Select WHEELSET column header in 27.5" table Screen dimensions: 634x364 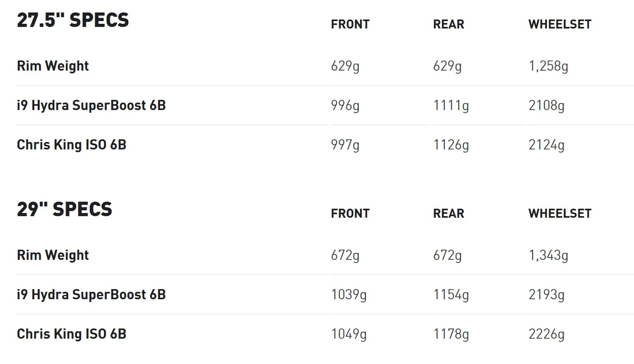click(560, 24)
